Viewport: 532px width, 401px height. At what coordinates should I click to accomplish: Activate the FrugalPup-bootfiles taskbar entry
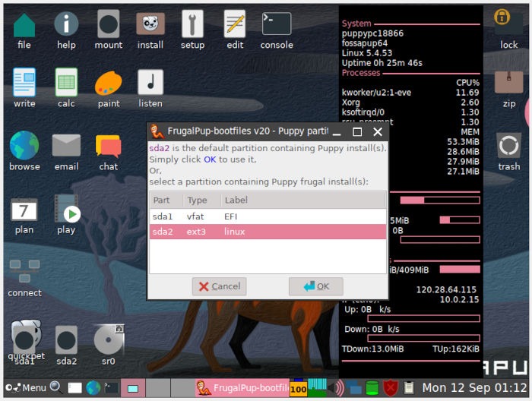(242, 388)
